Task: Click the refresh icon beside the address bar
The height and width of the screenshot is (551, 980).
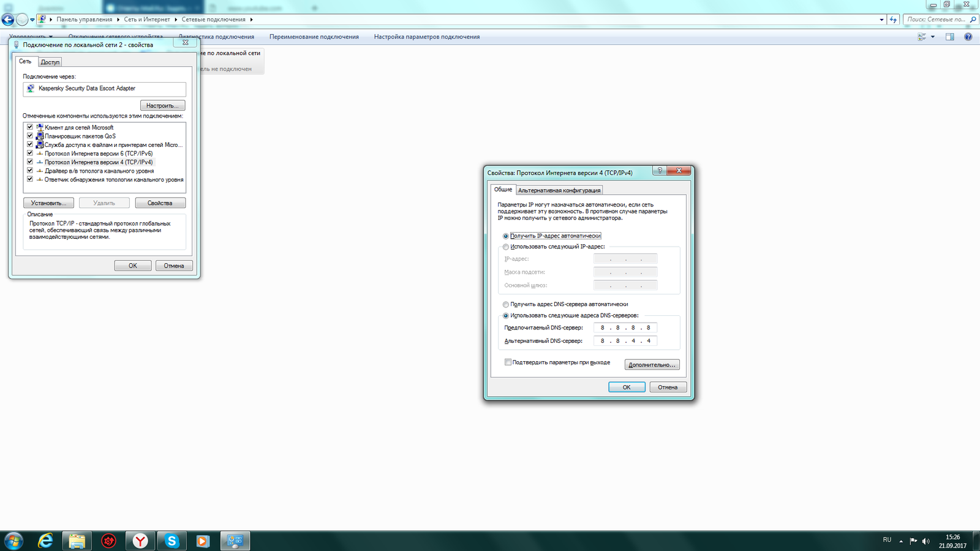Action: 894,20
